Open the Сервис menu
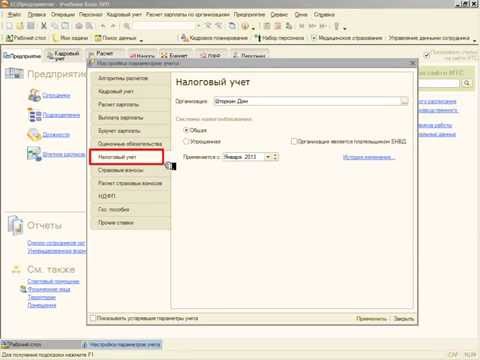Image resolution: width=480 pixels, height=360 pixels. [x=279, y=15]
